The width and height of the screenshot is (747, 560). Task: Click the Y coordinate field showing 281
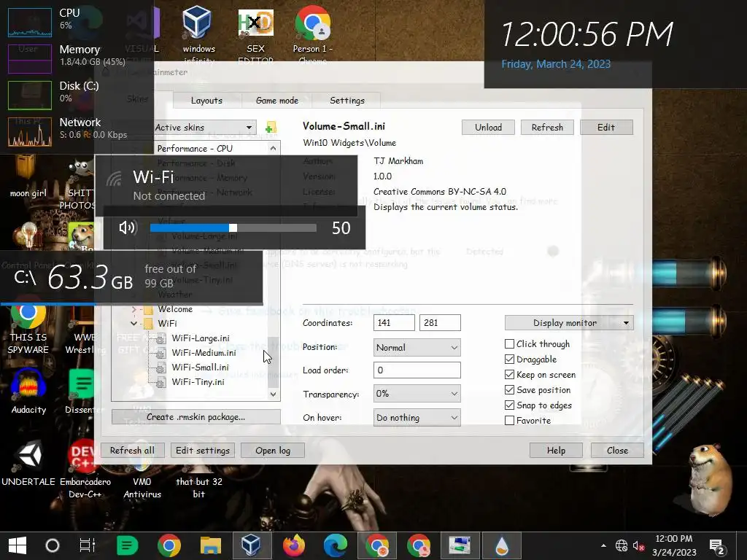(x=440, y=323)
